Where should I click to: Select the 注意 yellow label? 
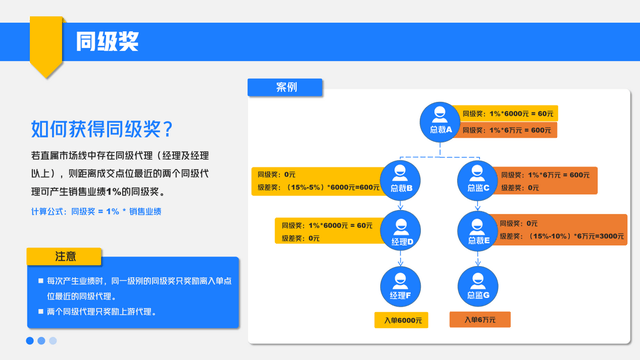[64, 256]
